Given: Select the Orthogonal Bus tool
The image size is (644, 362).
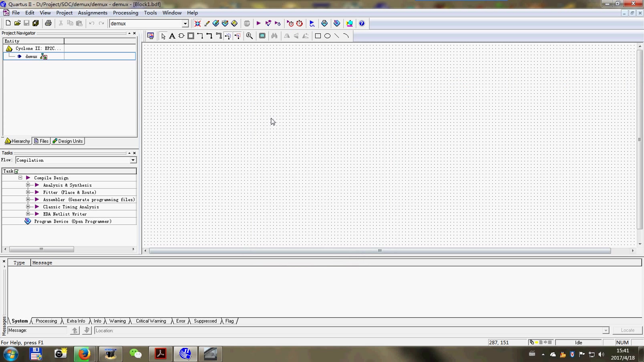Looking at the screenshot, I should 209,36.
